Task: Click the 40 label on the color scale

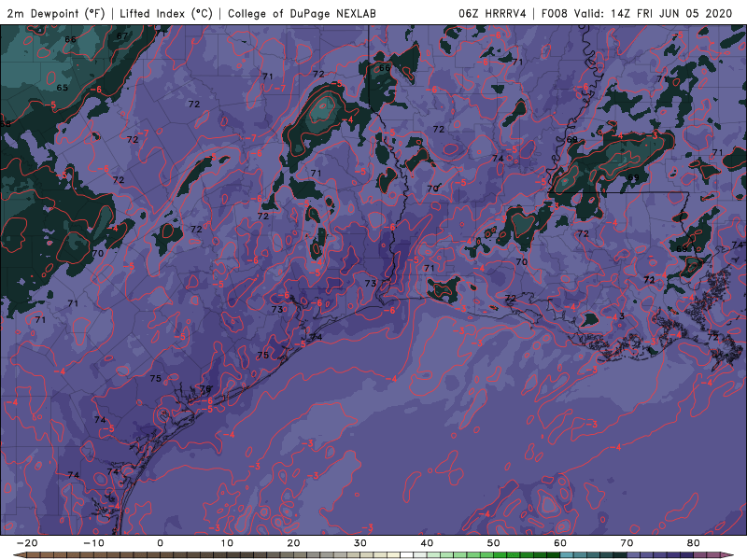Action: coord(427,543)
